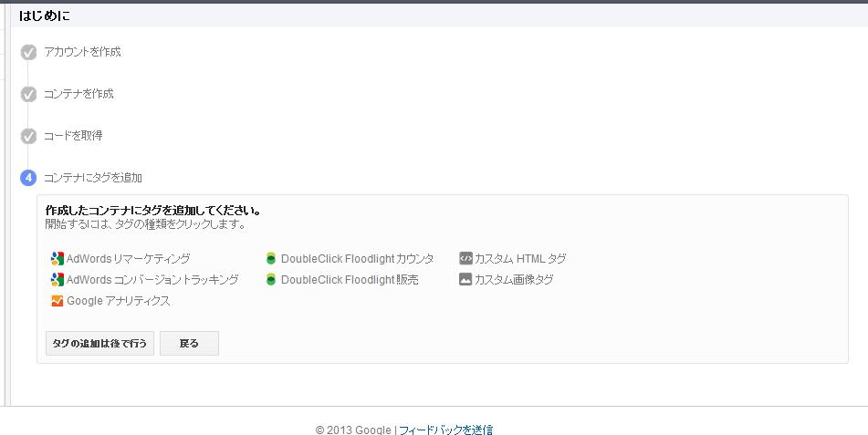The image size is (868, 435).
Task: Click the 開始するには、タグの種類をクリックします text
Action: point(146,224)
